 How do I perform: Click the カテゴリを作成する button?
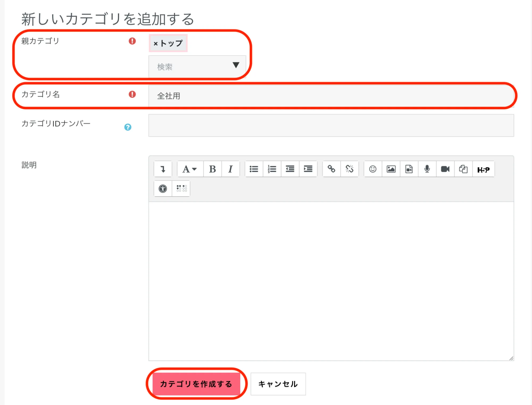pyautogui.click(x=196, y=384)
